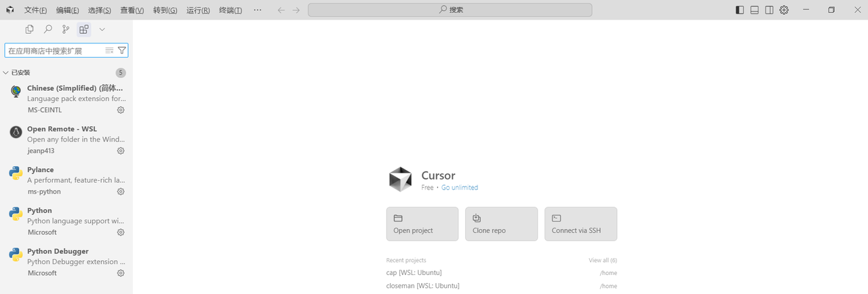This screenshot has width=868, height=294.
Task: Open the 选择(S) menu
Action: 100,10
